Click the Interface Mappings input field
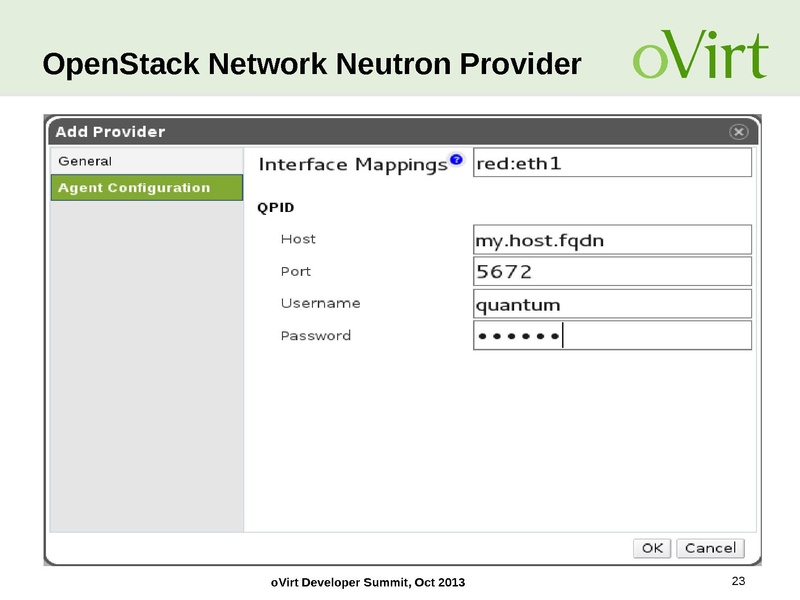This screenshot has width=800, height=600. point(610,160)
